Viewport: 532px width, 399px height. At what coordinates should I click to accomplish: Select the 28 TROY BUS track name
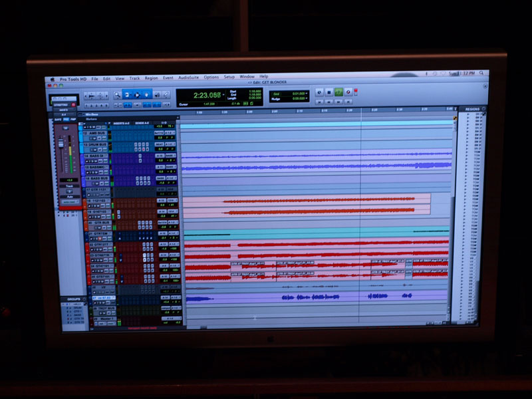coord(103,308)
